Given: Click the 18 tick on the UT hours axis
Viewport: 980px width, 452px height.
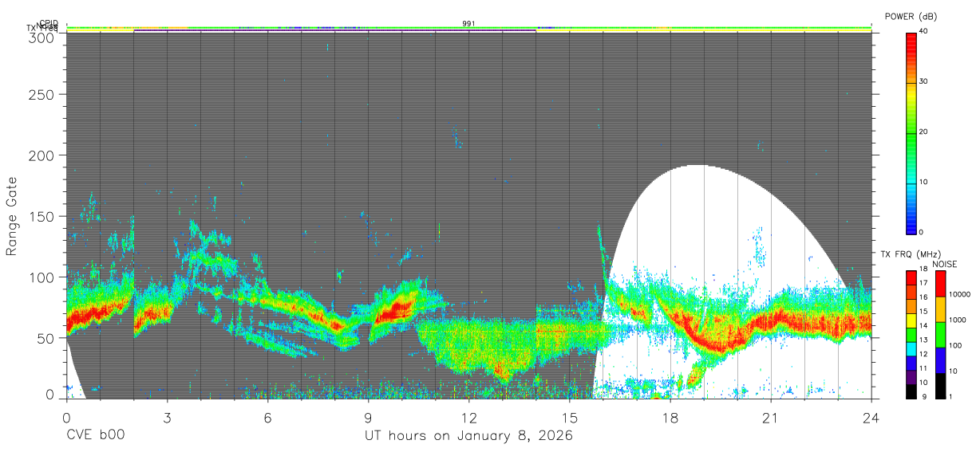Looking at the screenshot, I should click(670, 417).
